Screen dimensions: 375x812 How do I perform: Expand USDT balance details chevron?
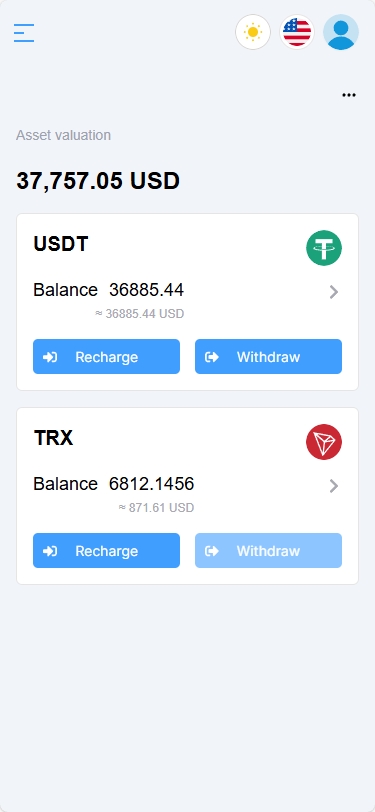(334, 292)
